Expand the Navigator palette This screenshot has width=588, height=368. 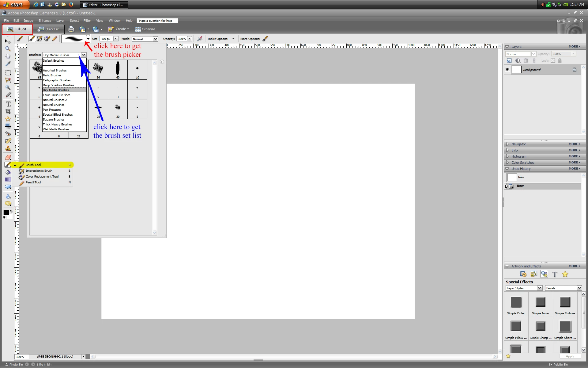pyautogui.click(x=507, y=144)
